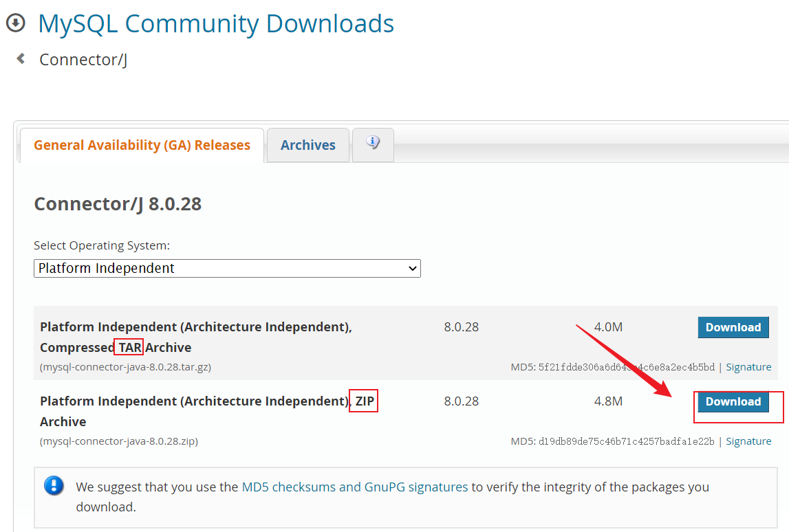The height and width of the screenshot is (532, 789).
Task: Click the download circle icon beside page title
Action: 16,23
